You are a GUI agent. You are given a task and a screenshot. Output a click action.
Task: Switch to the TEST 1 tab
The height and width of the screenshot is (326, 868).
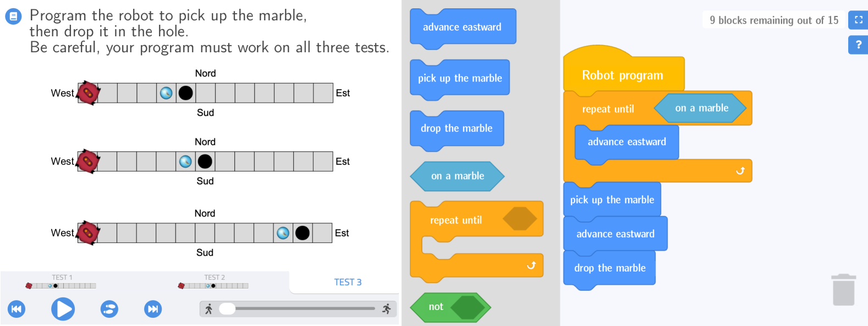[x=62, y=282]
